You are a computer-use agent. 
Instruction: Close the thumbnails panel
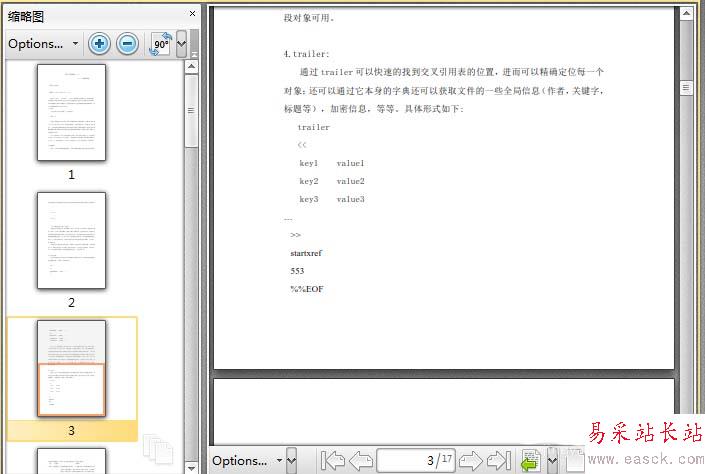pyautogui.click(x=192, y=14)
